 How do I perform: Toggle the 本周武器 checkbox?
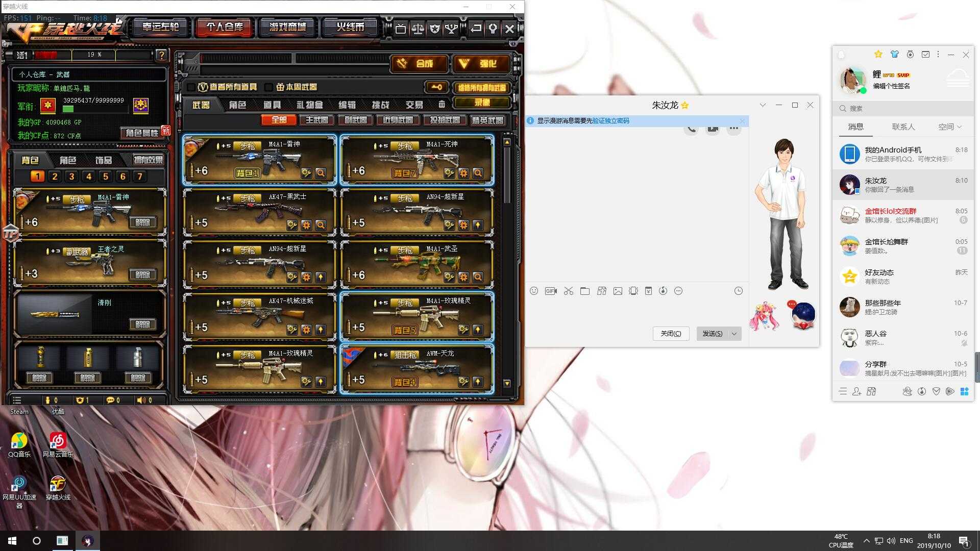coord(269,87)
